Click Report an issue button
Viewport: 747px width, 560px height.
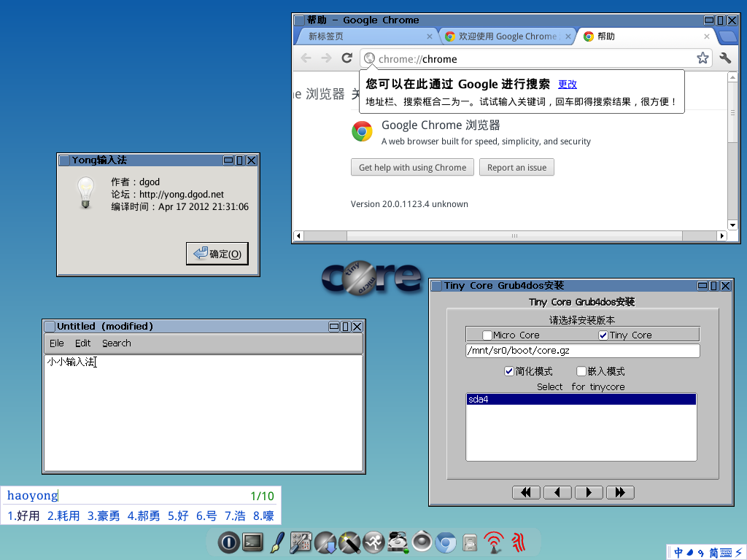[x=517, y=167]
